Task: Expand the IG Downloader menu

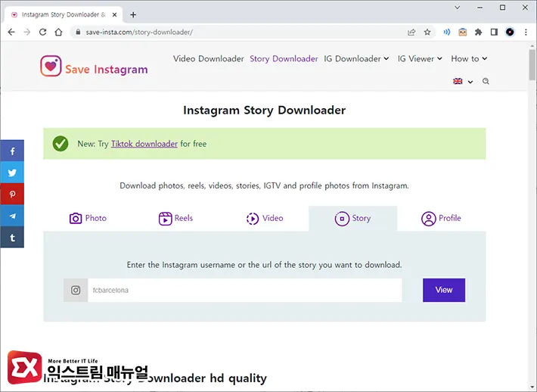Action: 356,58
